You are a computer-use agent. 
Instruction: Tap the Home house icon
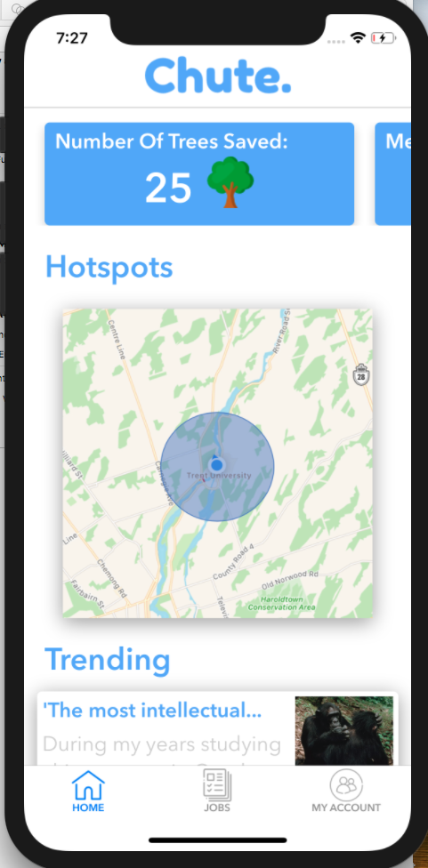88,785
